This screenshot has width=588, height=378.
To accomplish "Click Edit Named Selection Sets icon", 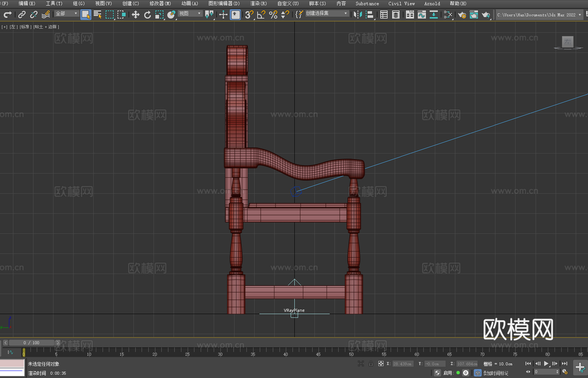I will pos(299,14).
